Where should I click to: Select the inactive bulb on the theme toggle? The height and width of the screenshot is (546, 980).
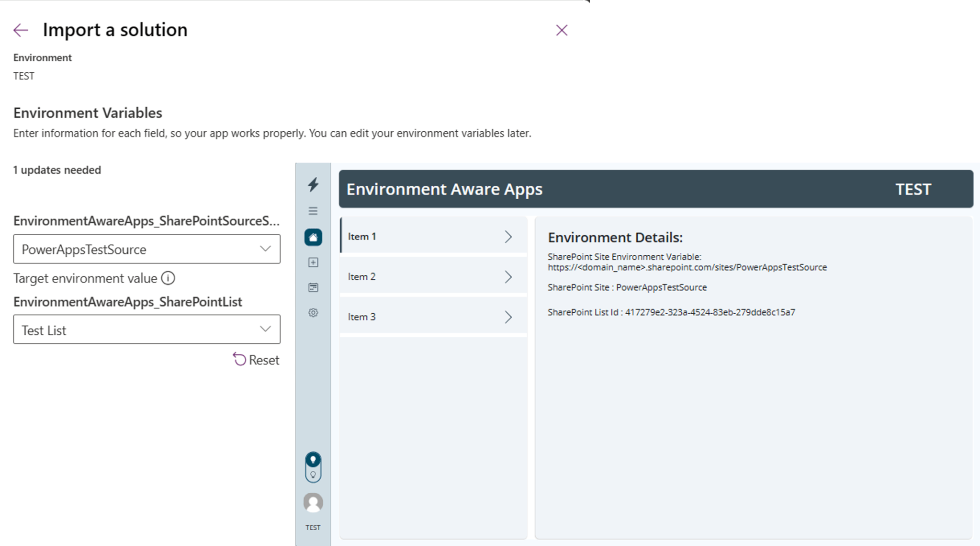point(313,475)
